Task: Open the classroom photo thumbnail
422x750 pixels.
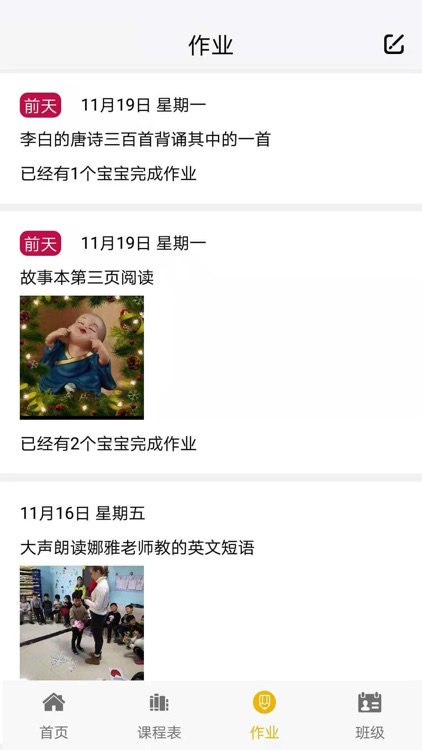Action: pos(82,623)
